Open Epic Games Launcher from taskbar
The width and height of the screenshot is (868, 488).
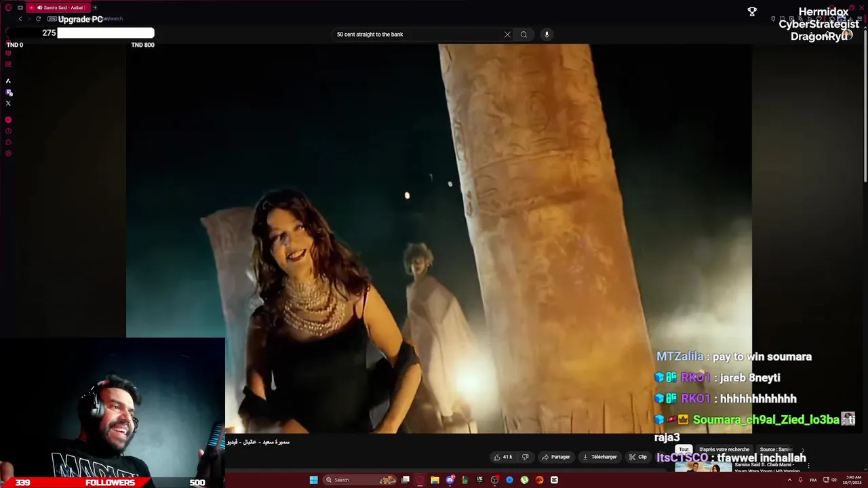point(479,480)
